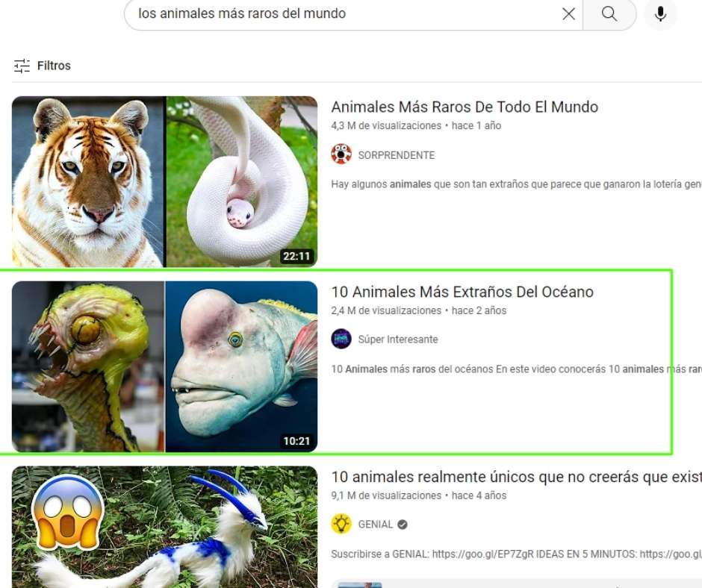Image resolution: width=702 pixels, height=588 pixels.
Task: Open the Filtros icon next to Filtros label
Action: 21,66
